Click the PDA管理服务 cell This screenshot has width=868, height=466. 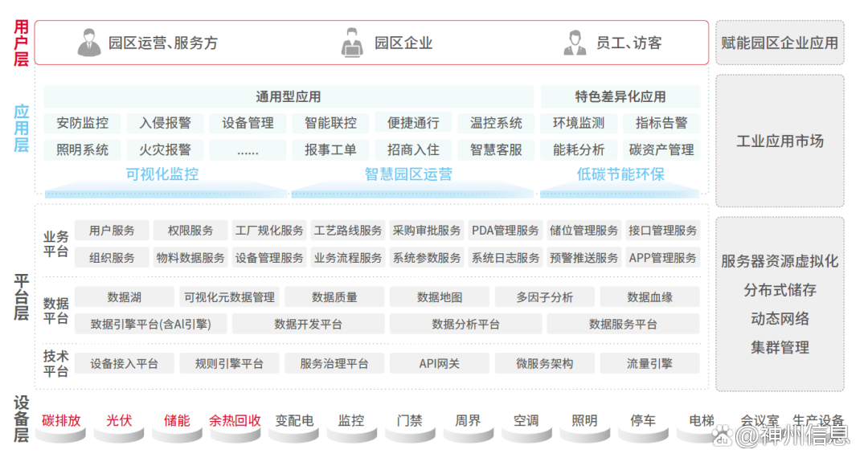(x=505, y=231)
